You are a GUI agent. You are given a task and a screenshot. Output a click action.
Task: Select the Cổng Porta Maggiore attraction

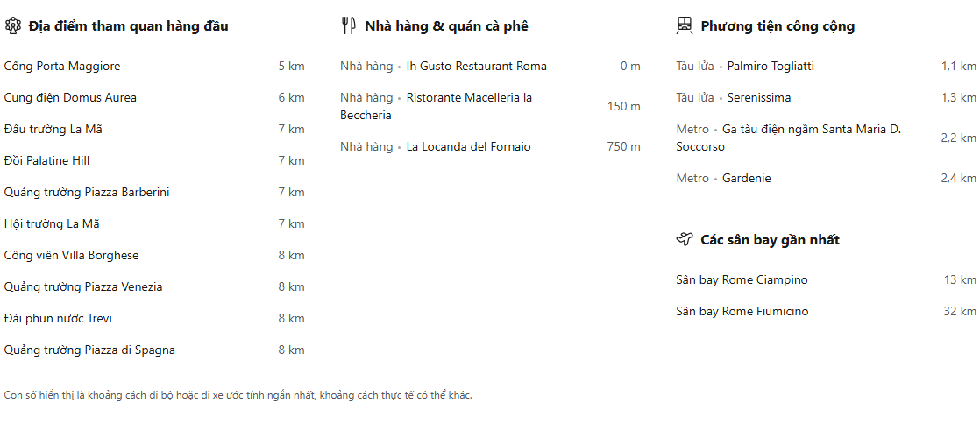[62, 67]
